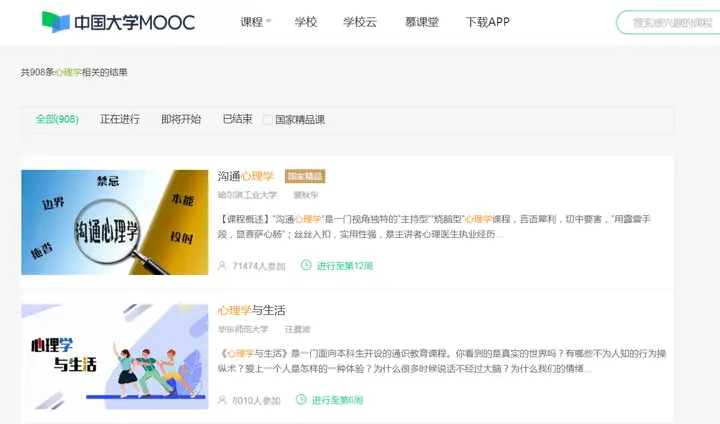Click the person icon beside 71474人参加
Image resolution: width=720 pixels, height=424 pixels.
222,266
